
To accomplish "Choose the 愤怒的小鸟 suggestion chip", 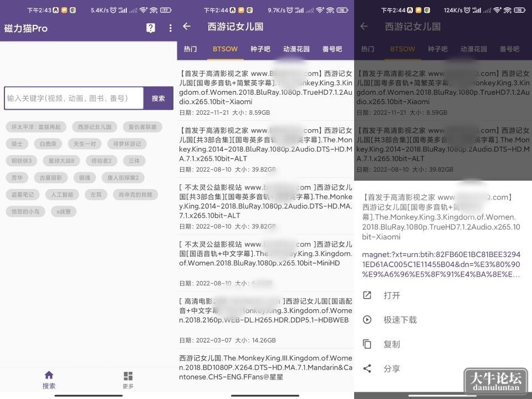I will pyautogui.click(x=25, y=211).
